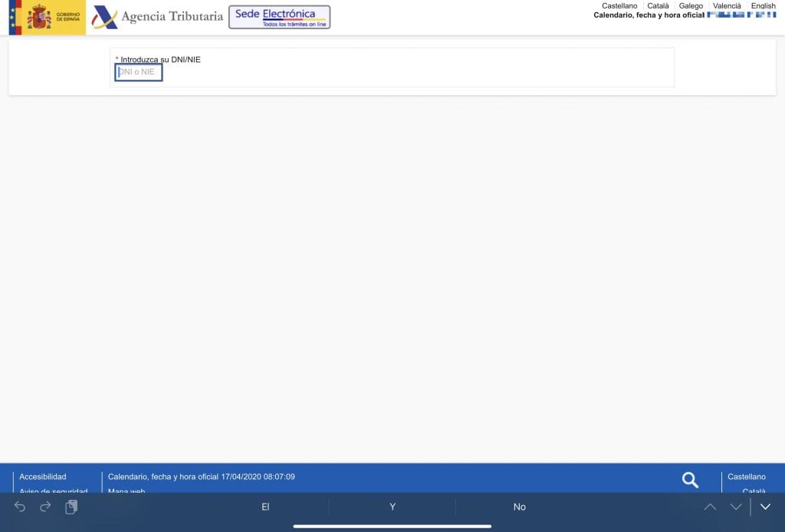785x532 pixels.
Task: Click the footer search magnifier icon
Action: coord(690,480)
